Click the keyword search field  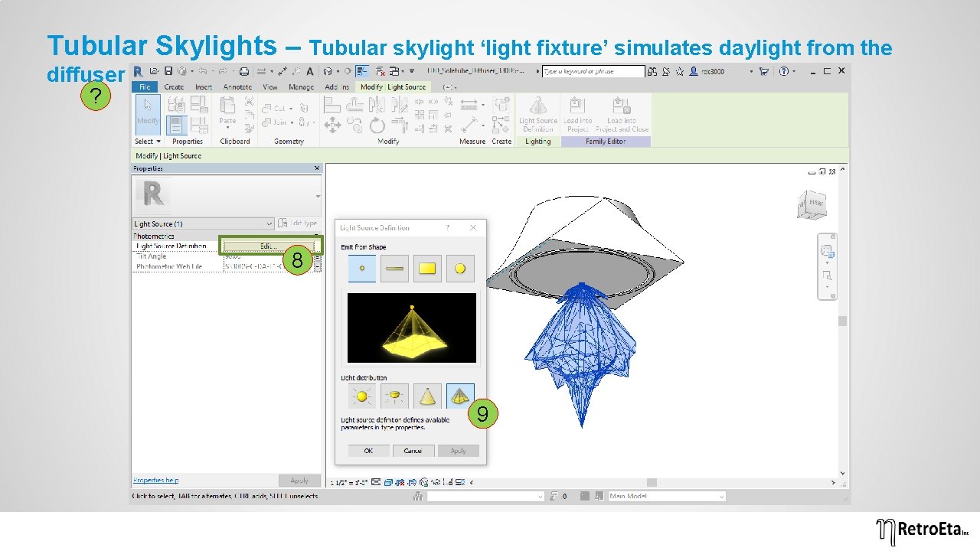click(x=593, y=71)
